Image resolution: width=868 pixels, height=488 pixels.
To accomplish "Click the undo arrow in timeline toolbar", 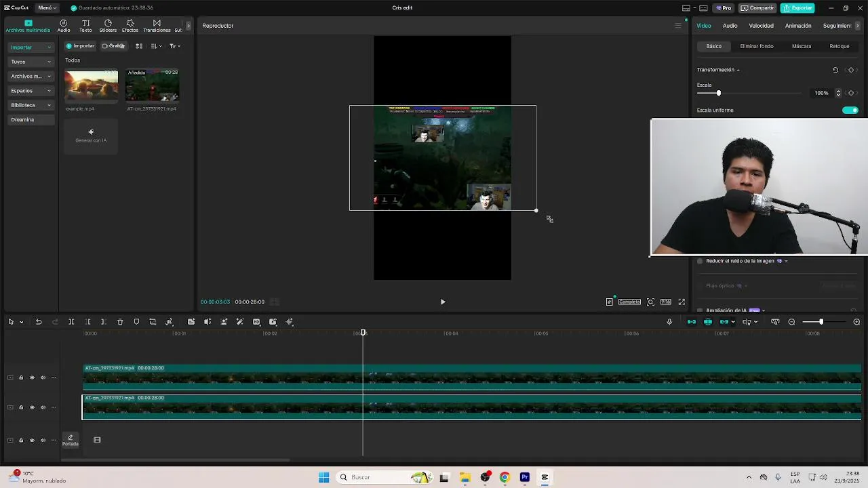I will [x=39, y=322].
